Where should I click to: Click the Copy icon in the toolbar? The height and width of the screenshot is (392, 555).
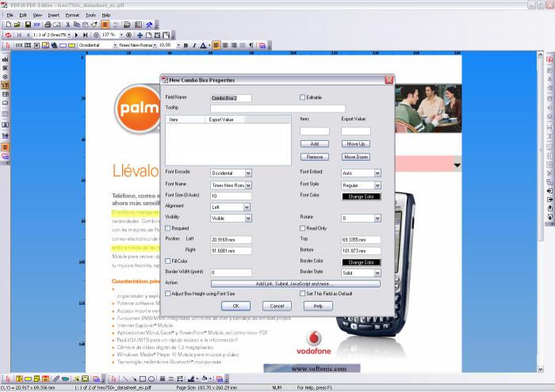click(76, 25)
